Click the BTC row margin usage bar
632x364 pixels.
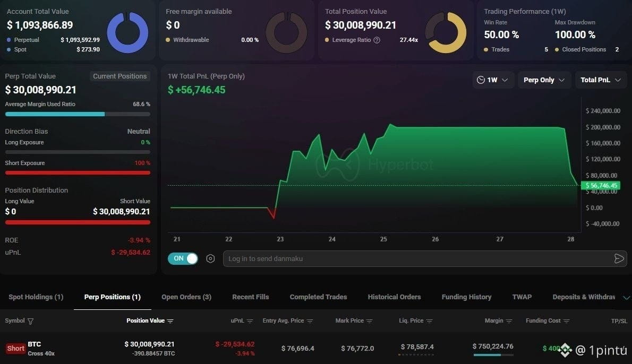[x=493, y=355]
